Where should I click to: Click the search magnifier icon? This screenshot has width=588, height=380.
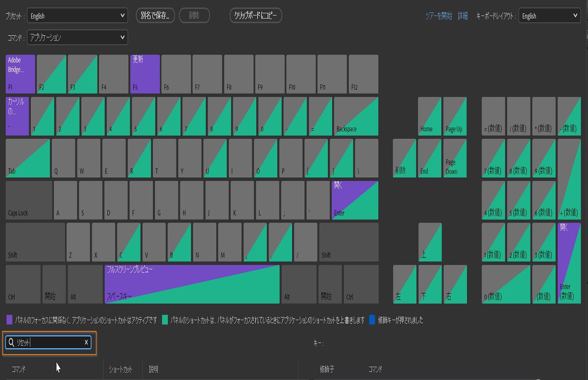point(11,342)
